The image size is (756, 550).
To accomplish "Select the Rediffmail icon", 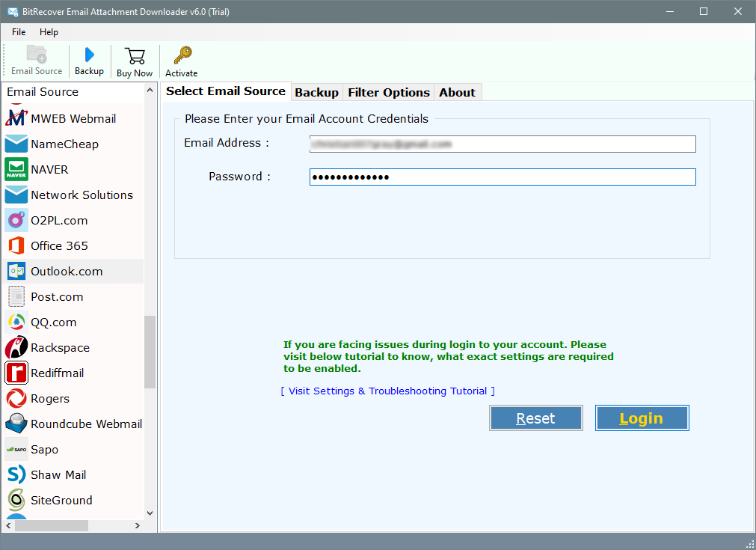I will [16, 373].
